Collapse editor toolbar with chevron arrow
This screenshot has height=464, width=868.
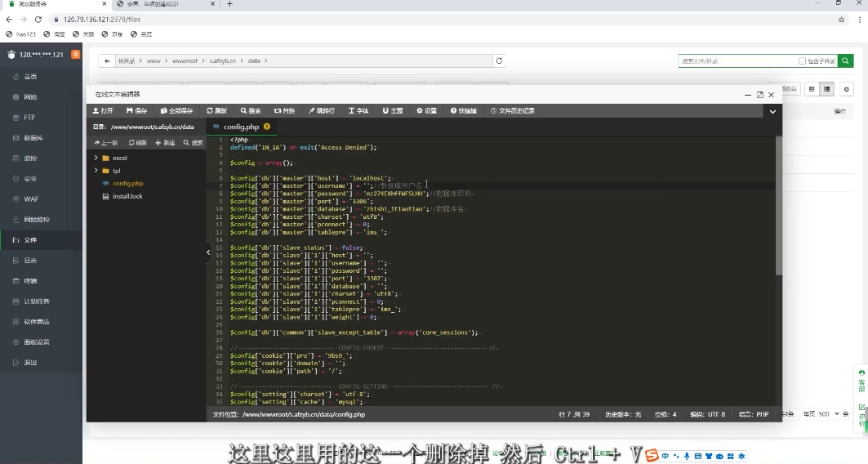tap(772, 111)
